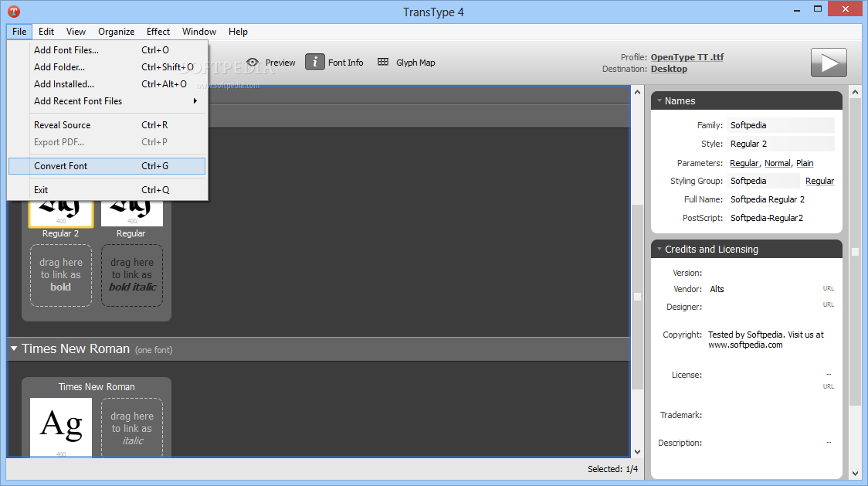Choose Add Font Files menu entry
The width and height of the screenshot is (868, 486).
(x=107, y=50)
